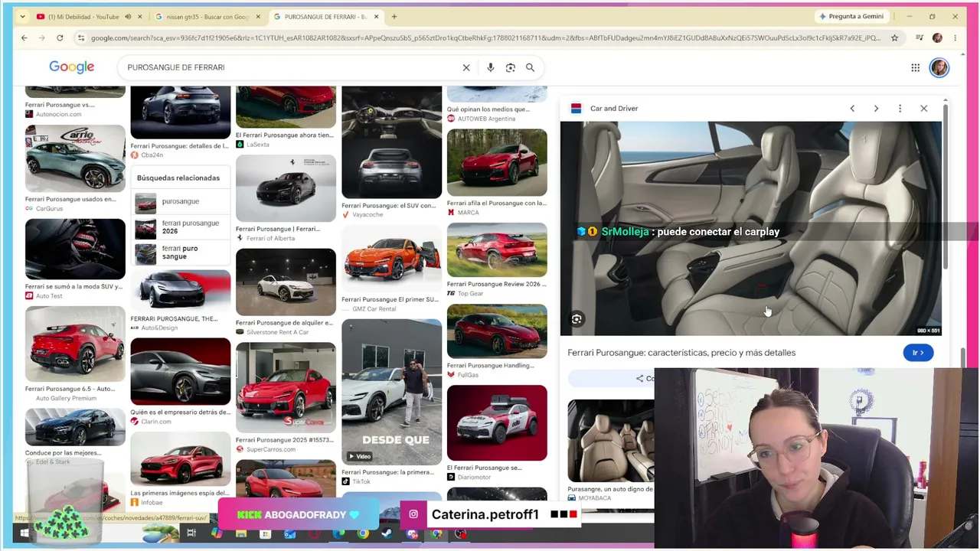Open the GMZ Car Rental orange car image

(391, 260)
